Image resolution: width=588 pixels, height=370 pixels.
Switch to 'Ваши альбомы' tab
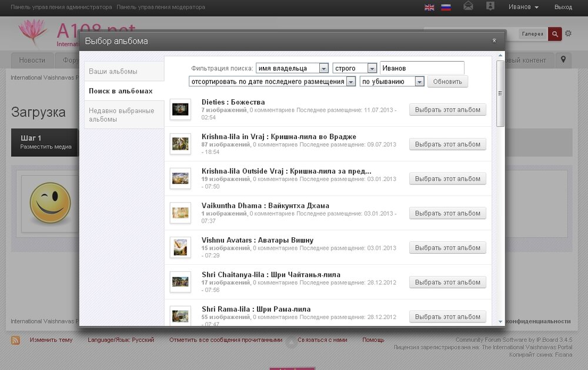(x=124, y=71)
